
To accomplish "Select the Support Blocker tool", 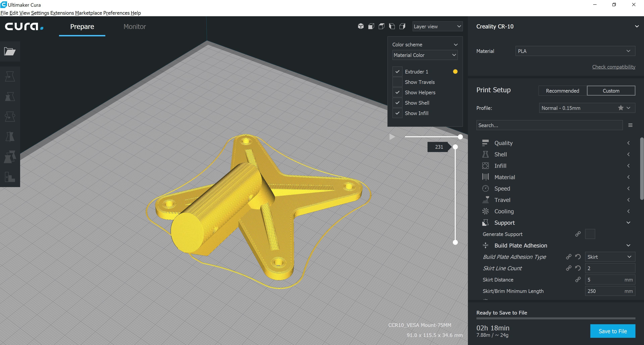I will point(10,177).
